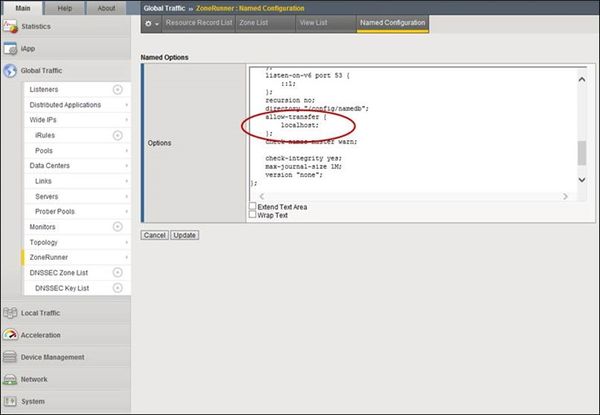Expand the Links submenu arrow
This screenshot has height=415, width=600.
click(x=126, y=181)
